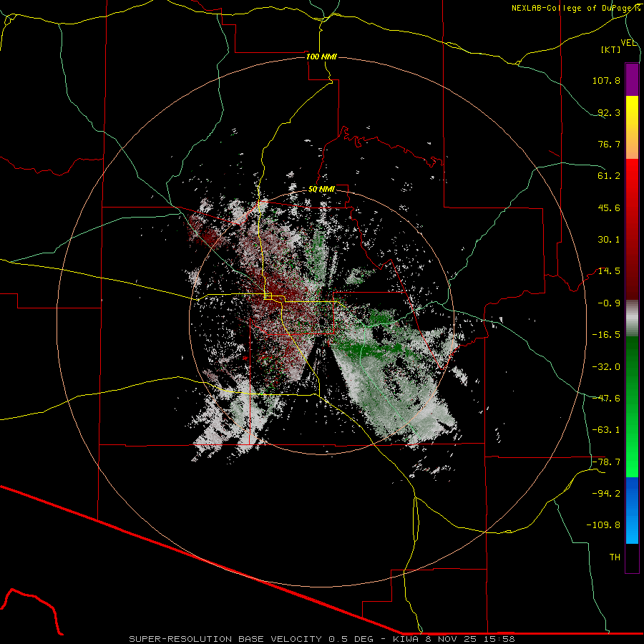Click the TH label on the legend
Viewport: 644px width, 644px height.
coord(615,557)
